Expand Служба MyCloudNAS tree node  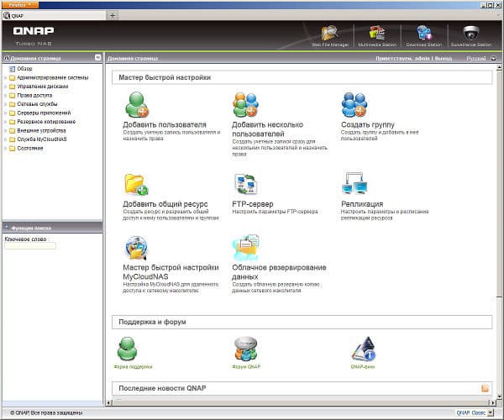click(x=5, y=139)
